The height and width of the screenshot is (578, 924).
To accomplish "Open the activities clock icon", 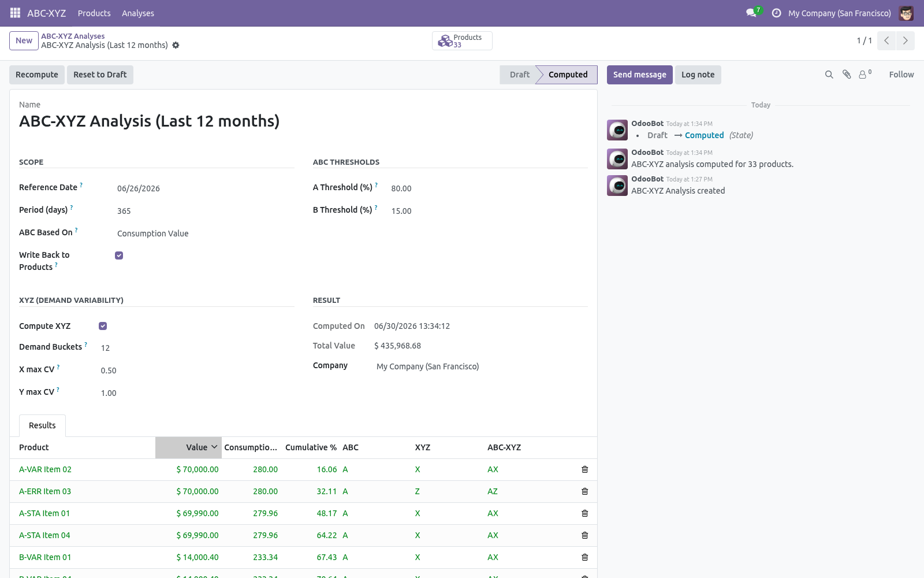I will point(777,13).
